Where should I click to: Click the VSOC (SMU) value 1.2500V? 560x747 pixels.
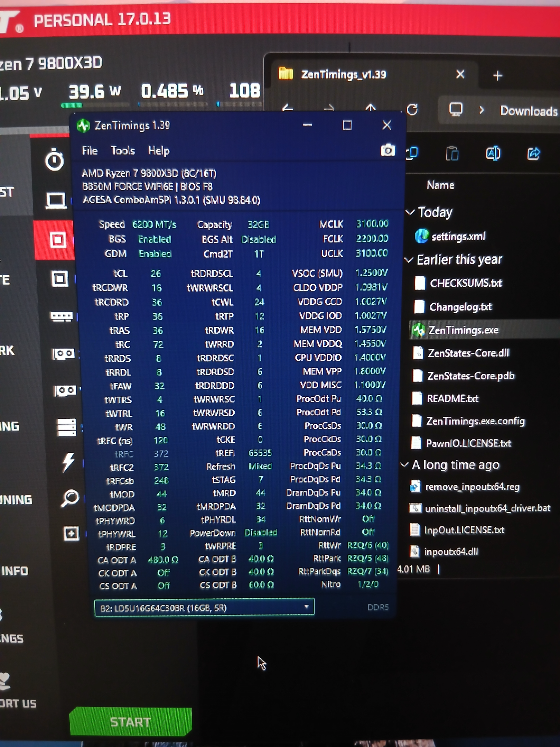(371, 273)
